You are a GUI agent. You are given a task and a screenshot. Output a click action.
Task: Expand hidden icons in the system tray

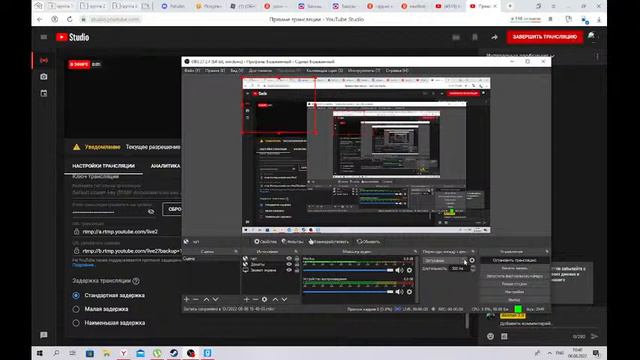[x=550, y=353]
